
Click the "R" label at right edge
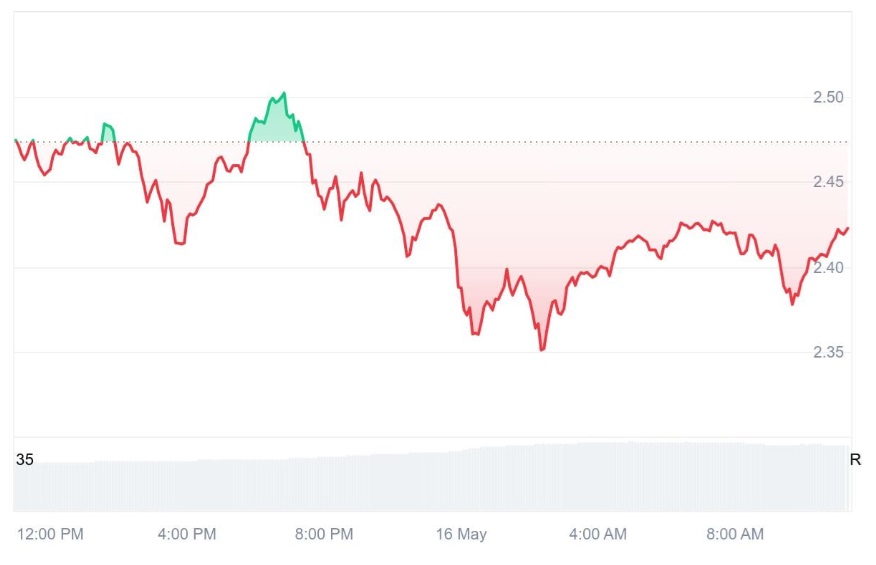855,460
